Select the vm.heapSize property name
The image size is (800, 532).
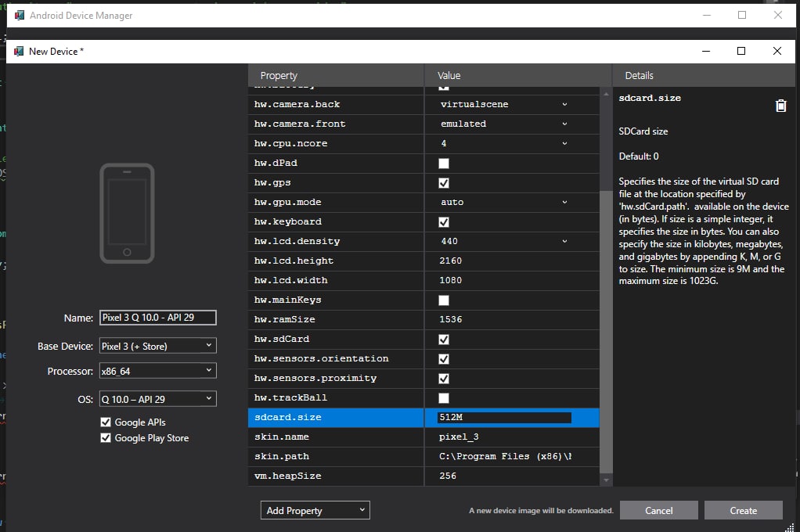click(x=288, y=476)
